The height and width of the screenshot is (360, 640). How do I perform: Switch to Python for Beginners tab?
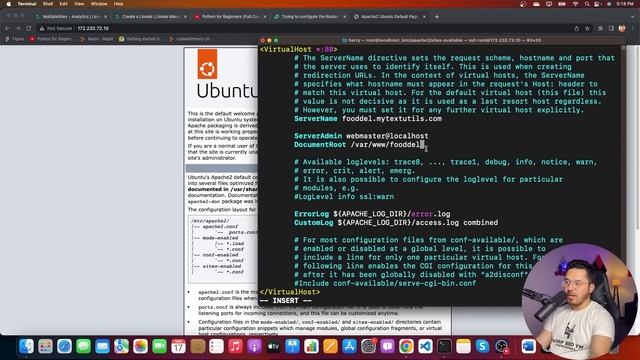(231, 17)
